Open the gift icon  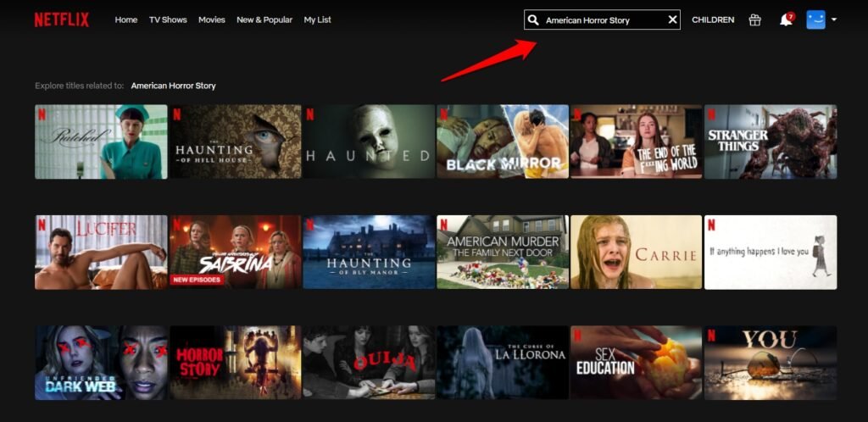pos(755,19)
